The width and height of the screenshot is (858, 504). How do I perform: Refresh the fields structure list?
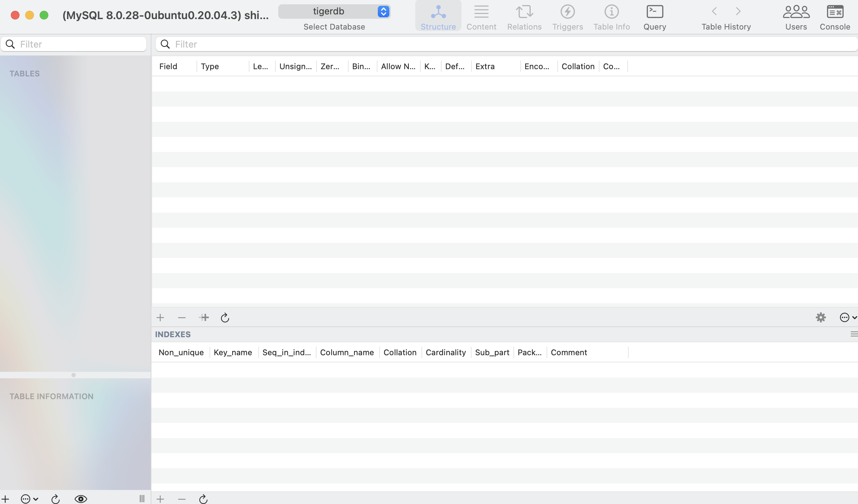click(x=225, y=317)
